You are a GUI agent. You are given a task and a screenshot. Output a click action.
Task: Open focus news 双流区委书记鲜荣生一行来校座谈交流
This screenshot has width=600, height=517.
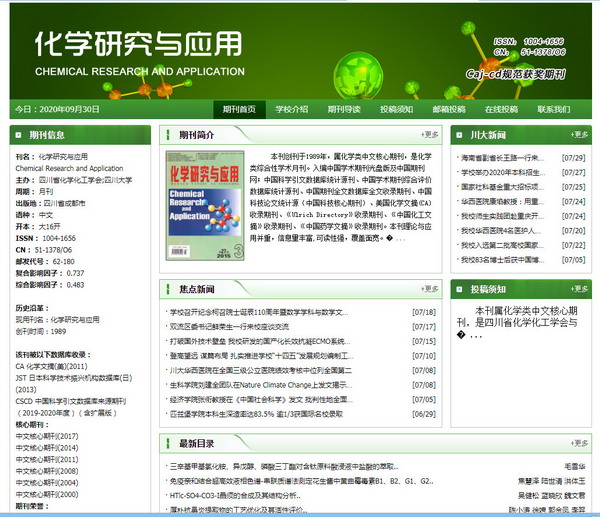(x=229, y=327)
